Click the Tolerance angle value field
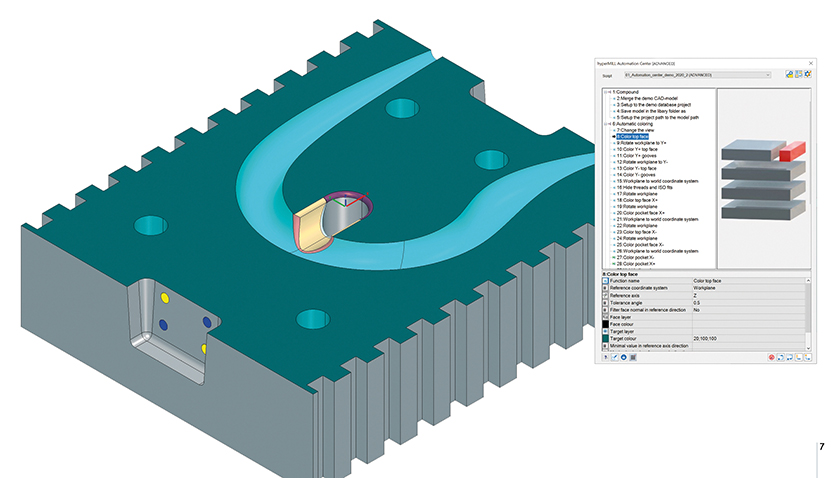Image resolution: width=840 pixels, height=478 pixels. (745, 303)
